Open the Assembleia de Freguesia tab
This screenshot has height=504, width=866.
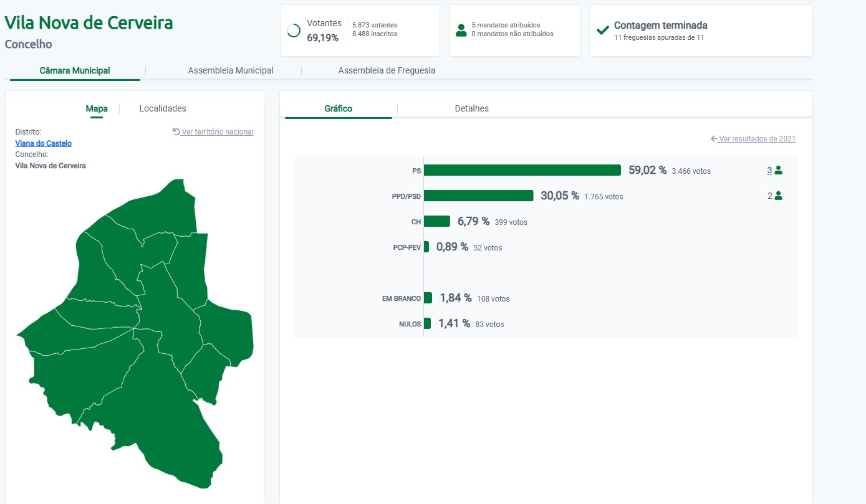point(387,71)
